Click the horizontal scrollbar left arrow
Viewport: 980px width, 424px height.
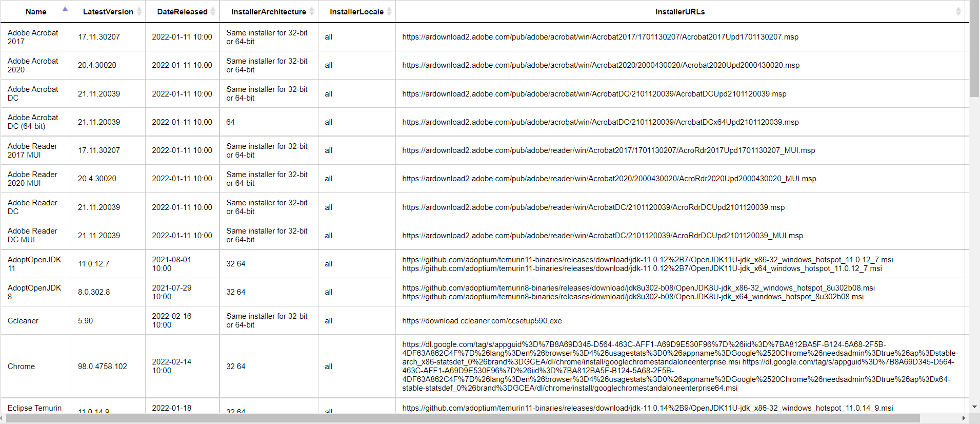pos(3,418)
